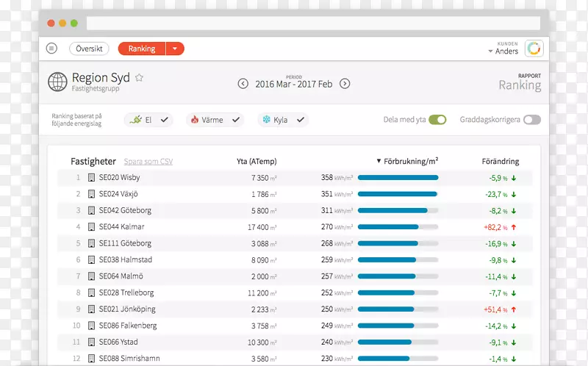This screenshot has width=588, height=366.
Task: Click building icon next to SE020 Wisby
Action: 92,178
